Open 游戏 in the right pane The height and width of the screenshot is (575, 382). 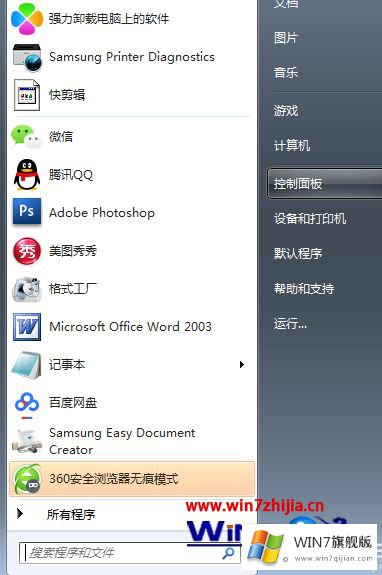286,110
